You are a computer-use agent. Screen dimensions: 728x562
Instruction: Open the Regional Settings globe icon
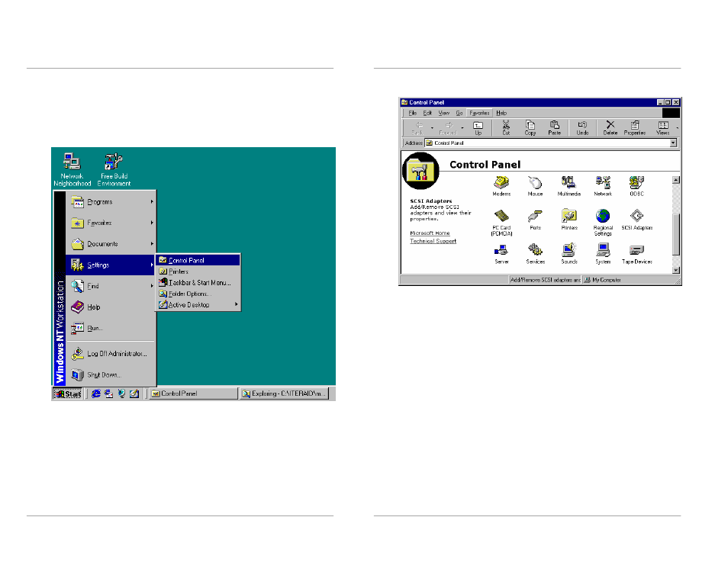(603, 223)
